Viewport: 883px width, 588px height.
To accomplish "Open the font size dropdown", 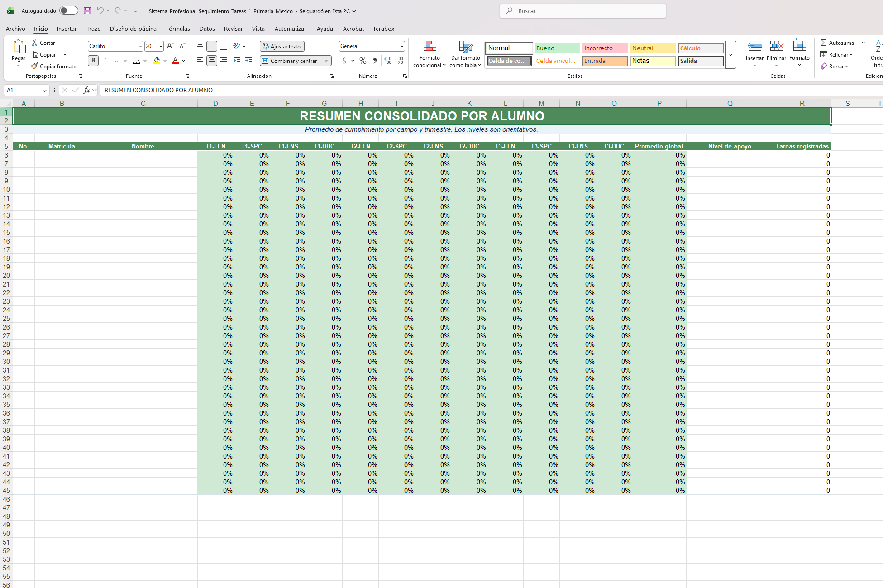I will click(x=161, y=46).
